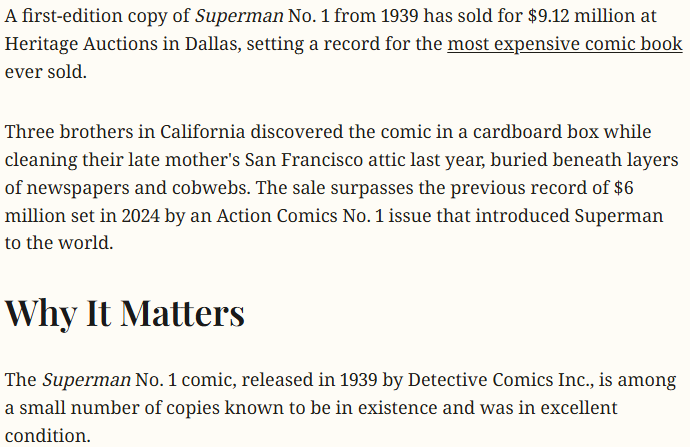Click italic "Superman" in the last paragraph

[x=86, y=380]
